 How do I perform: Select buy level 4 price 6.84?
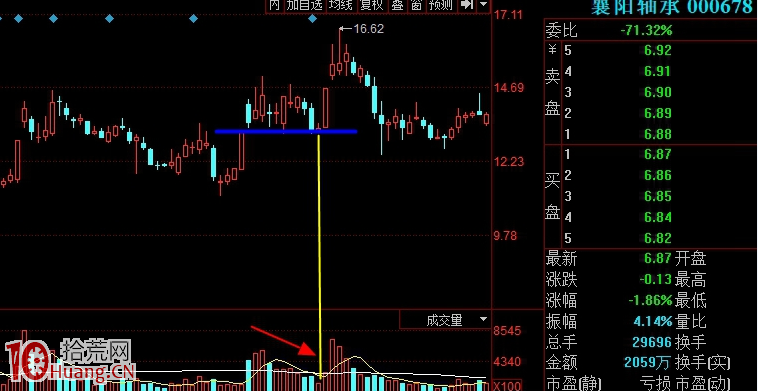[x=658, y=217]
